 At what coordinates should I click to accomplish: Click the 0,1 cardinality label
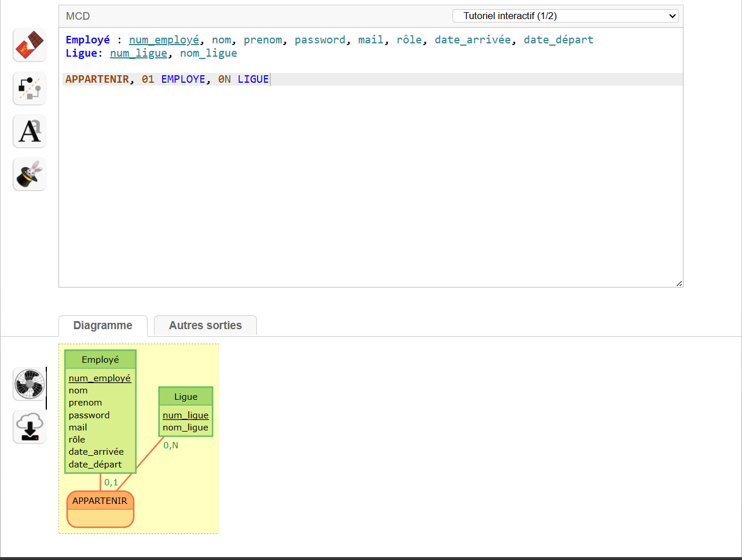tap(111, 482)
